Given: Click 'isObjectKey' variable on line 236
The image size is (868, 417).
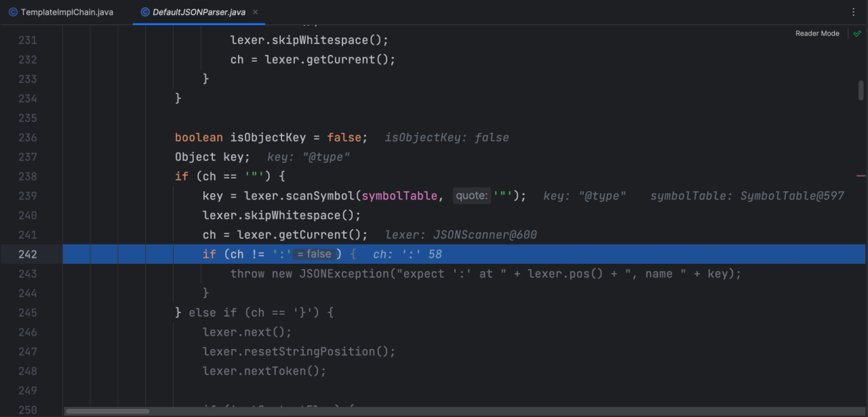Looking at the screenshot, I should 268,137.
